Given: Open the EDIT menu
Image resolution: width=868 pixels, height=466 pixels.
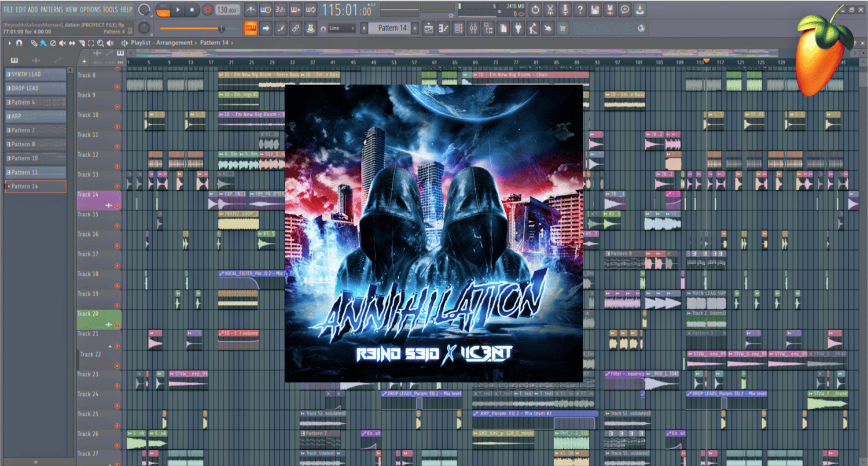Looking at the screenshot, I should pyautogui.click(x=21, y=10).
